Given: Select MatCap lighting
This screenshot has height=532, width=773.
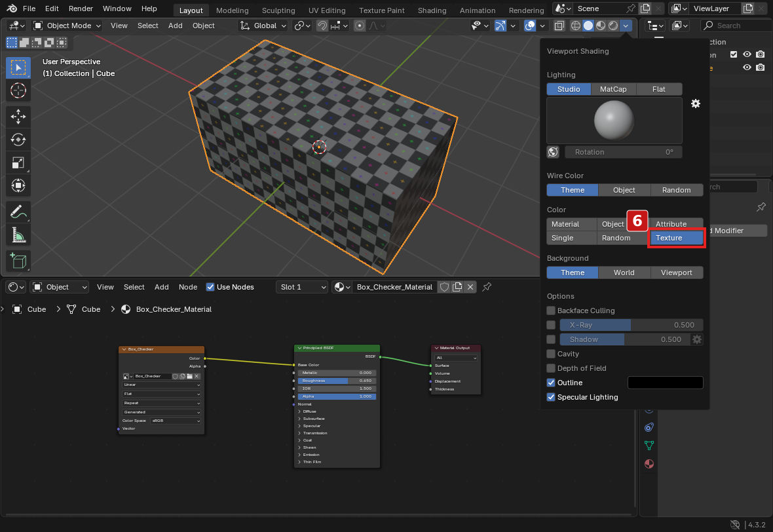Looking at the screenshot, I should tap(613, 89).
